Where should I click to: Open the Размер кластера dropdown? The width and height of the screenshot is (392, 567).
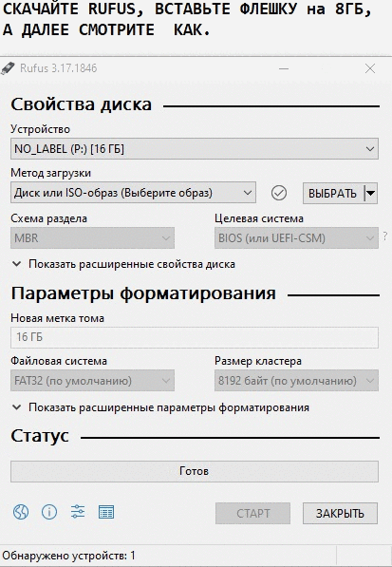[296, 381]
